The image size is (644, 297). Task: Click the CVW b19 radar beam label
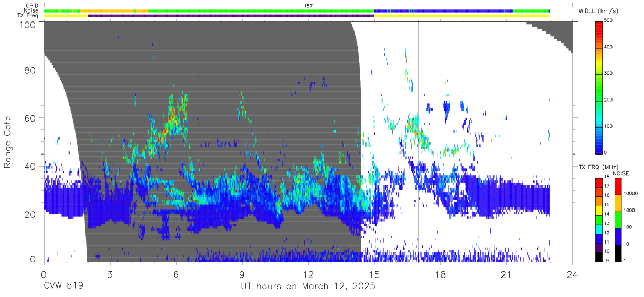(63, 287)
